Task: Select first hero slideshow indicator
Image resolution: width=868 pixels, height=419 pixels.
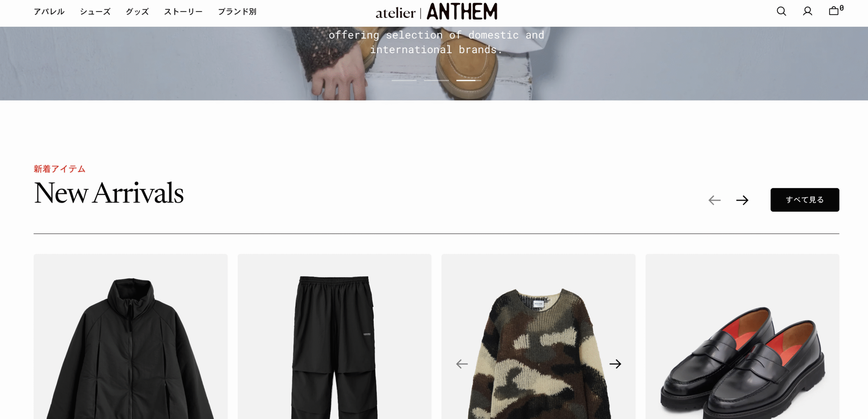Action: tap(404, 80)
